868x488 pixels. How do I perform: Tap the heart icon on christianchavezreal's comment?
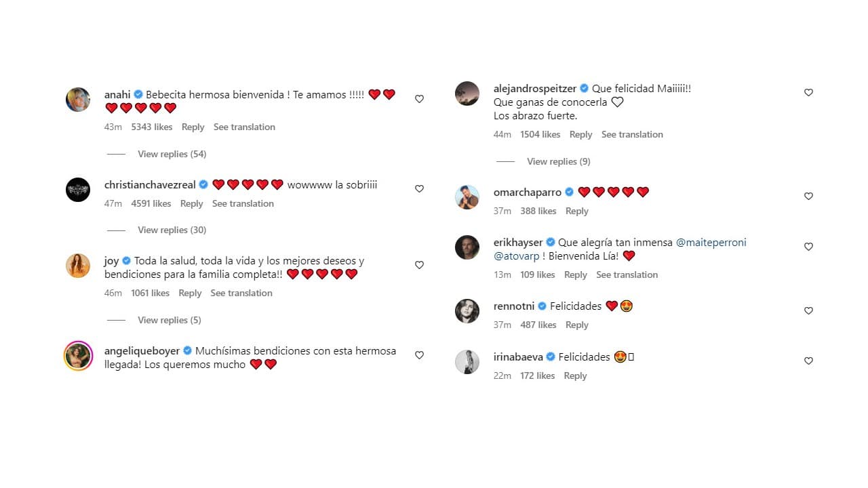(x=419, y=188)
